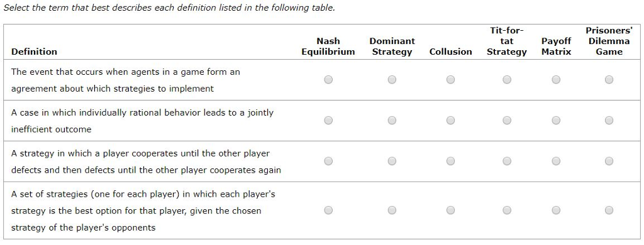Pick Tit-for-tat Strategy in the agents' agreement row
Viewport: 644px width, 245px height.
pos(507,80)
